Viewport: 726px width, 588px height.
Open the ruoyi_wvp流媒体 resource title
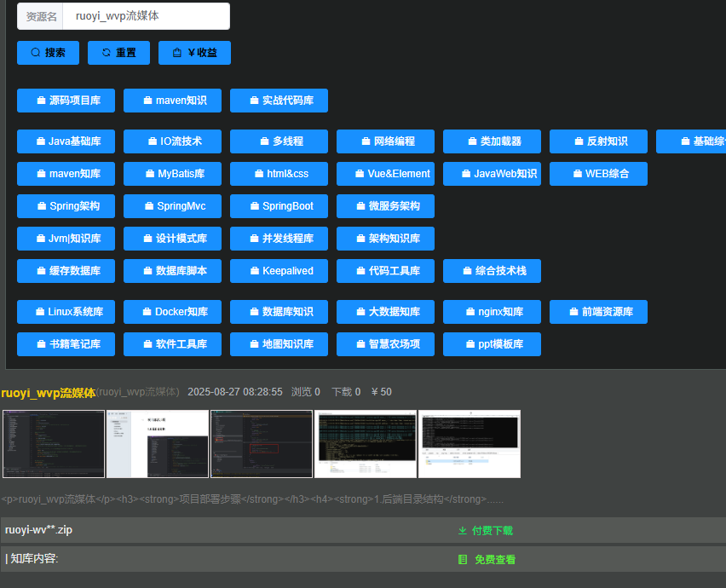click(49, 393)
